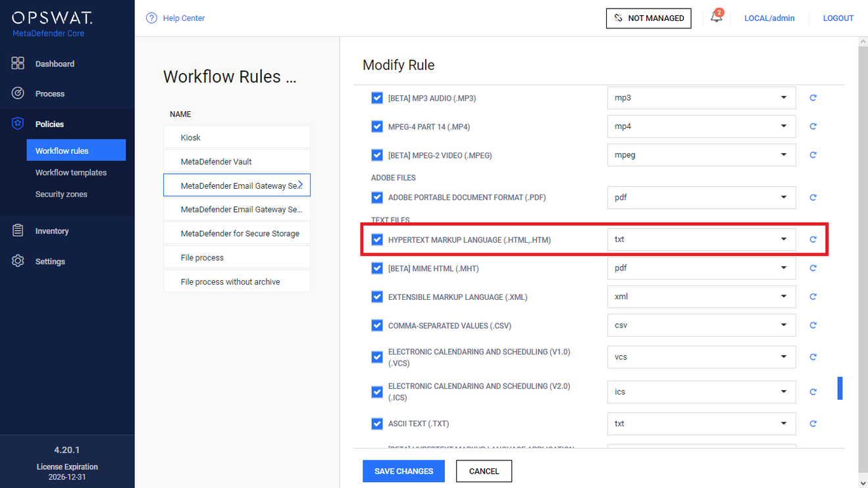Uncheck the ASCII TEXT (.TXT) checkbox
The width and height of the screenshot is (868, 488).
[x=377, y=424]
